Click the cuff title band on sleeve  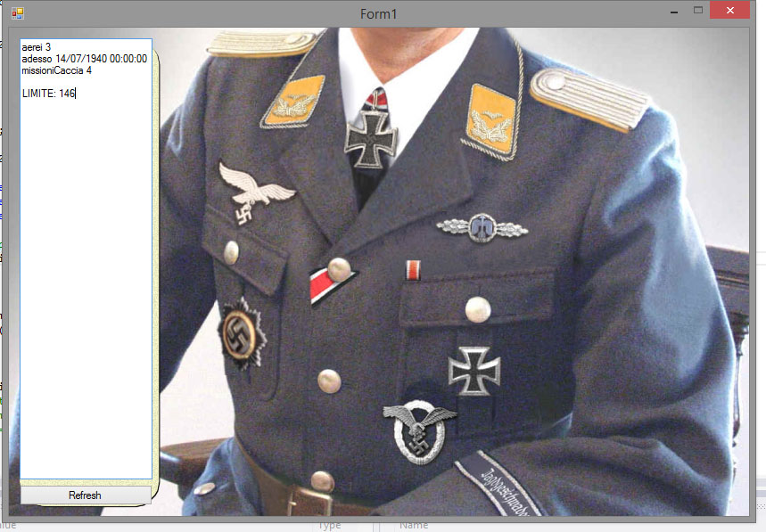(498, 483)
